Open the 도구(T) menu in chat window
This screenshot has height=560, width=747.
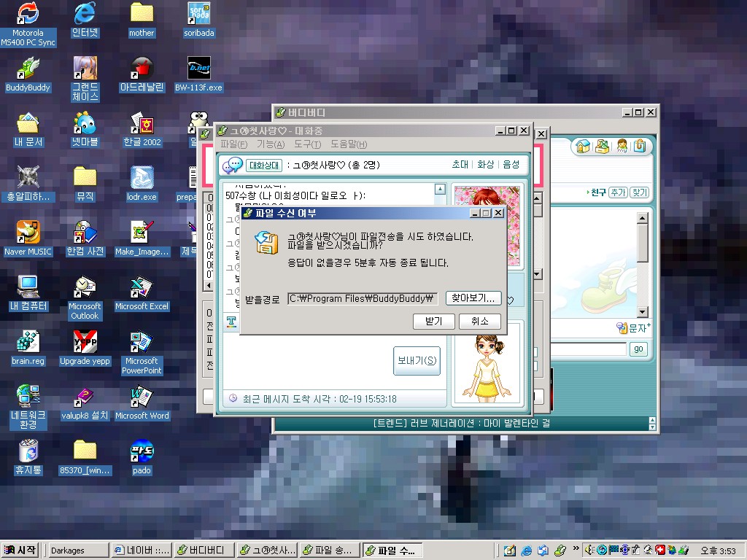tap(307, 144)
